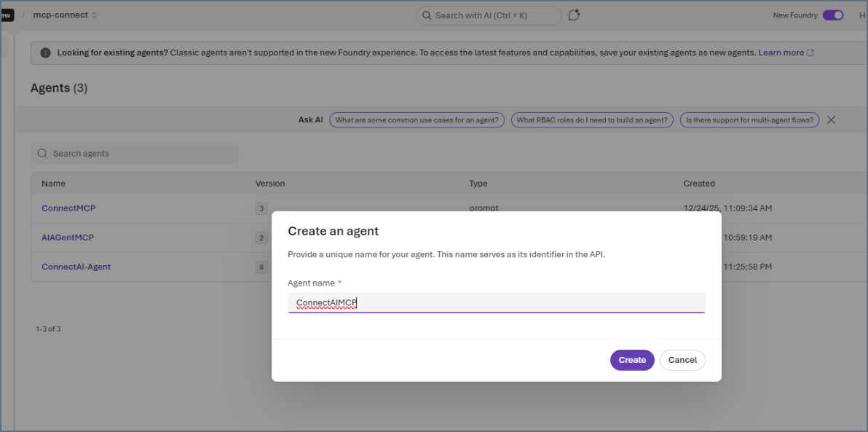Click the search icon inside the Search agents field
The height and width of the screenshot is (432, 868).
42,153
